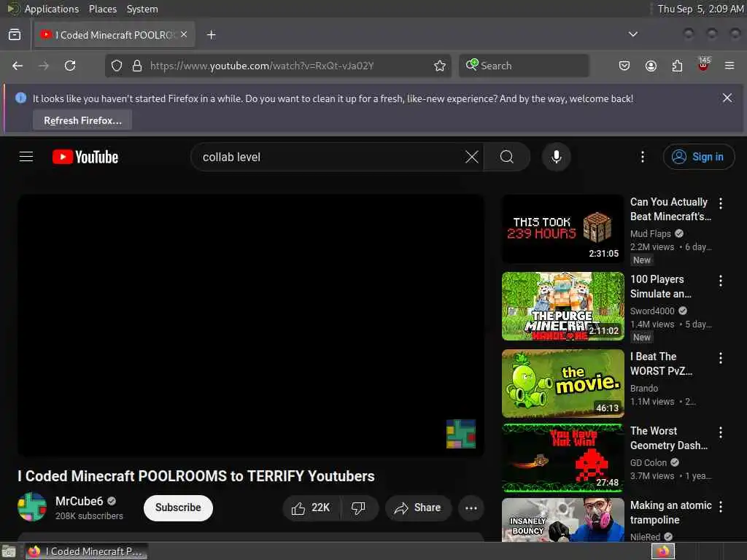Open clock showing Thu Sep 5
Screen dimensions: 747x560
tap(700, 9)
